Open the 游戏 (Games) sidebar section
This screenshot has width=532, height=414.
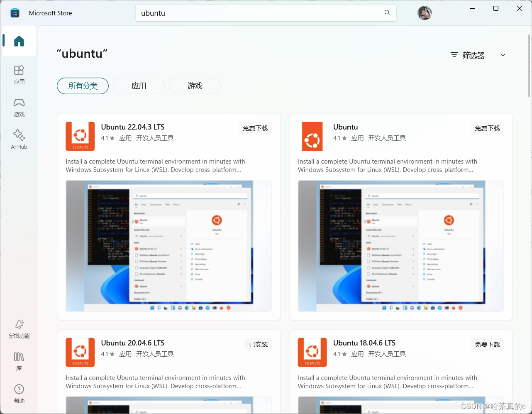coord(19,107)
